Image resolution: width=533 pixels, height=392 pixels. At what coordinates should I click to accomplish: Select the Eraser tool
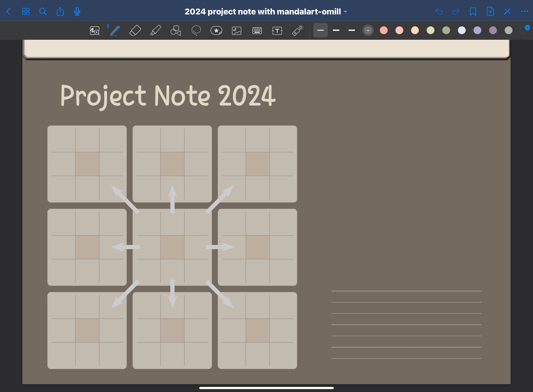(135, 30)
